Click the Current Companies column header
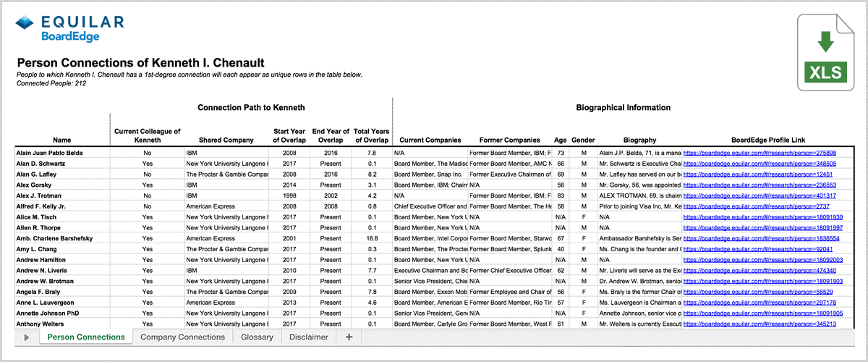This screenshot has width=868, height=362. [430, 140]
